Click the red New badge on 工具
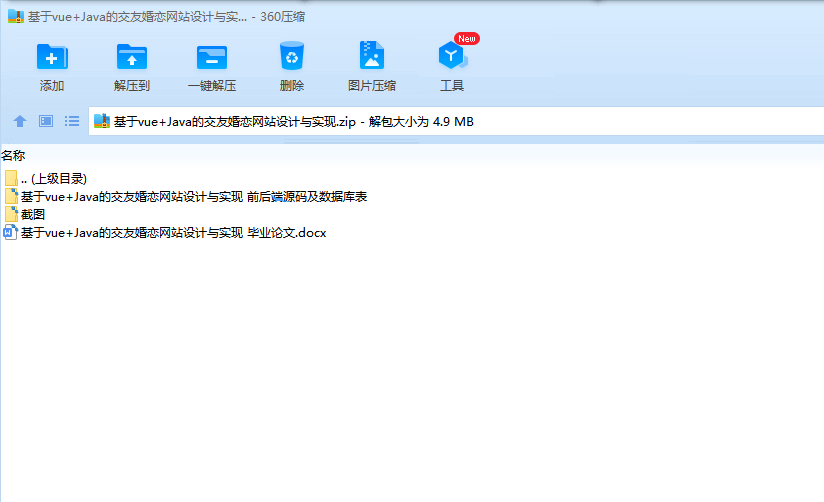824x502 pixels. click(467, 38)
